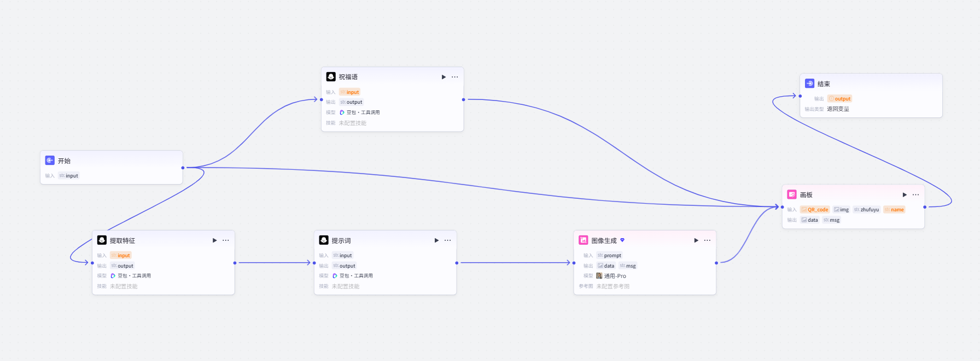Click the 祝福语 LLM node icon

pyautogui.click(x=331, y=77)
